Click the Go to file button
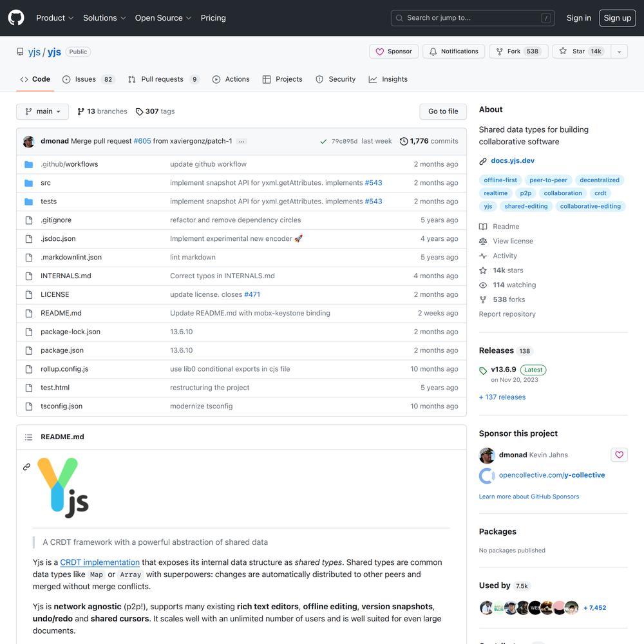Screen dimensions: 644x644 tap(443, 111)
